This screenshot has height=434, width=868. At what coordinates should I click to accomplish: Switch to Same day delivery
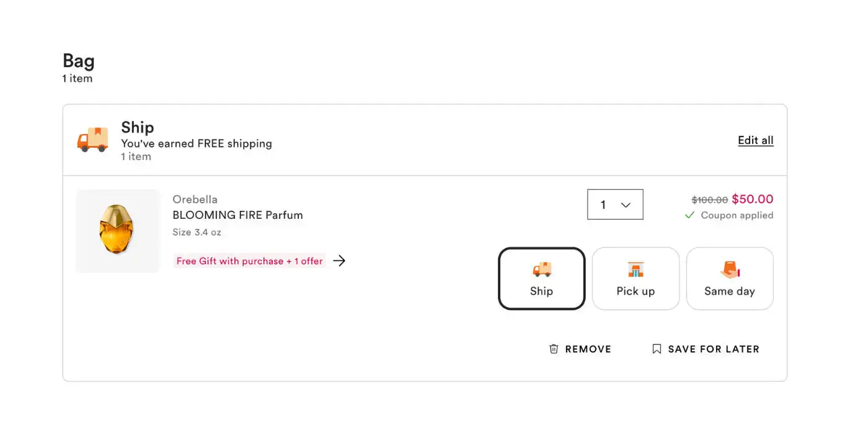click(x=730, y=278)
